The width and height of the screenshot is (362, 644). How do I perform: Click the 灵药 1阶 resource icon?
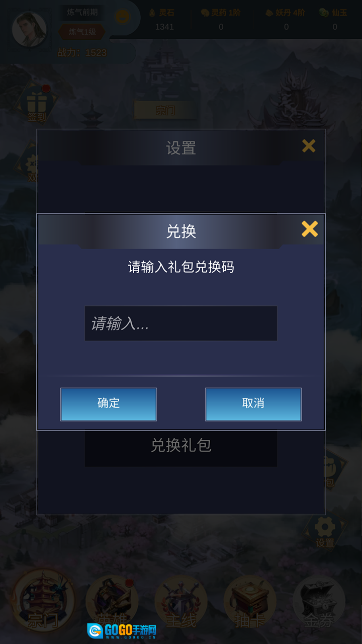tap(205, 13)
